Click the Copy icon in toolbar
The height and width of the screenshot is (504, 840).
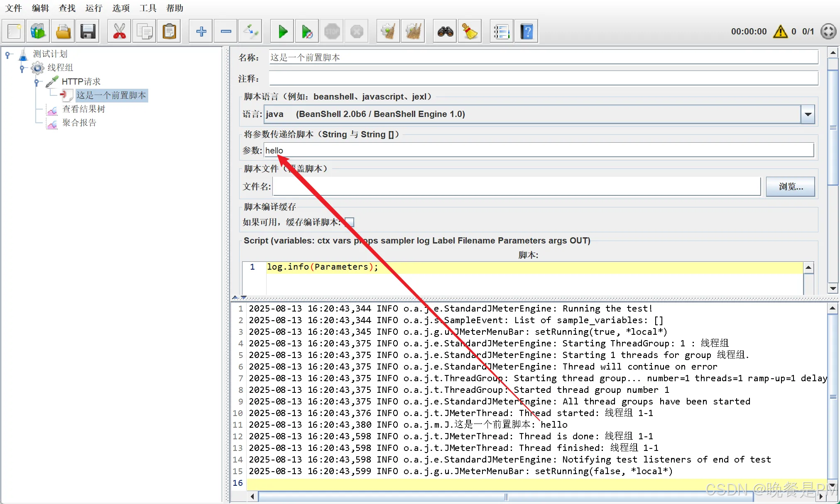pyautogui.click(x=144, y=31)
